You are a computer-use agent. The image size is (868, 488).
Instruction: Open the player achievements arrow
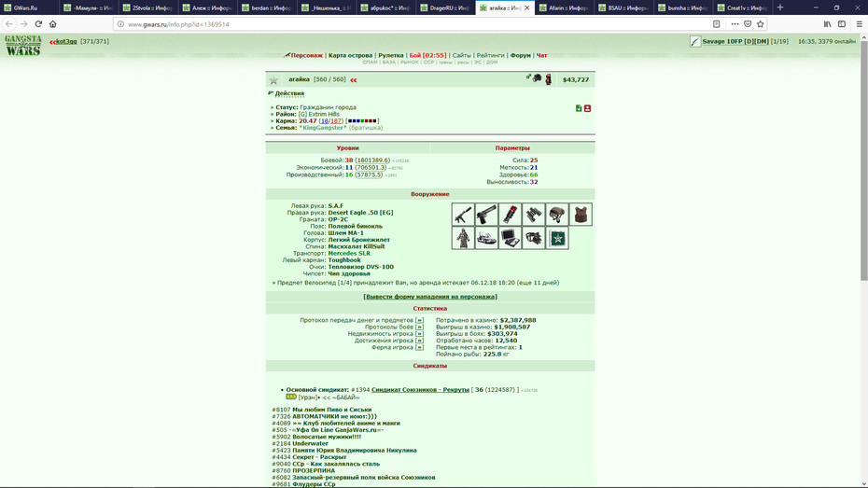pyautogui.click(x=419, y=341)
